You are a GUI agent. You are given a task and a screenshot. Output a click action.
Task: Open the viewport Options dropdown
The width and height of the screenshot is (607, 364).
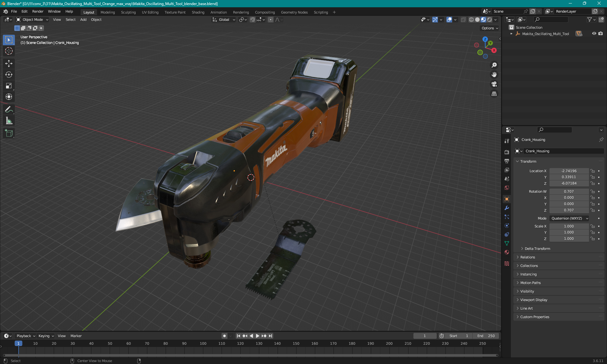[x=490, y=28]
